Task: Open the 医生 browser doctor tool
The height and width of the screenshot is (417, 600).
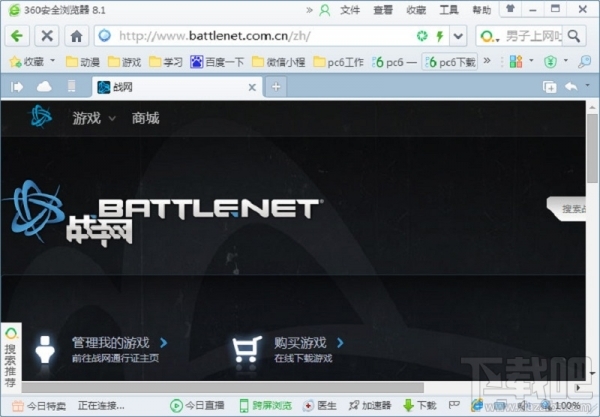Action: coord(320,406)
